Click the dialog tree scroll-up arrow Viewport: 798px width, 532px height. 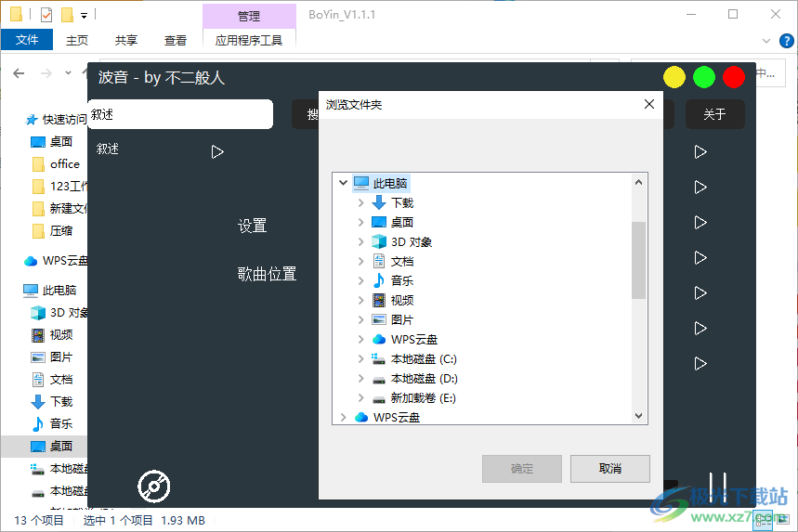(x=639, y=182)
